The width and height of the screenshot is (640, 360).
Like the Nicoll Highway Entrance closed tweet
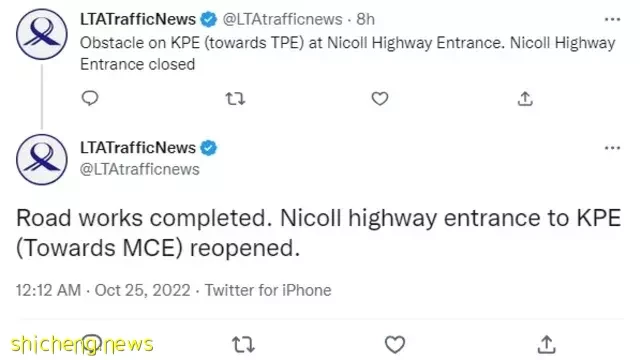[380, 99]
